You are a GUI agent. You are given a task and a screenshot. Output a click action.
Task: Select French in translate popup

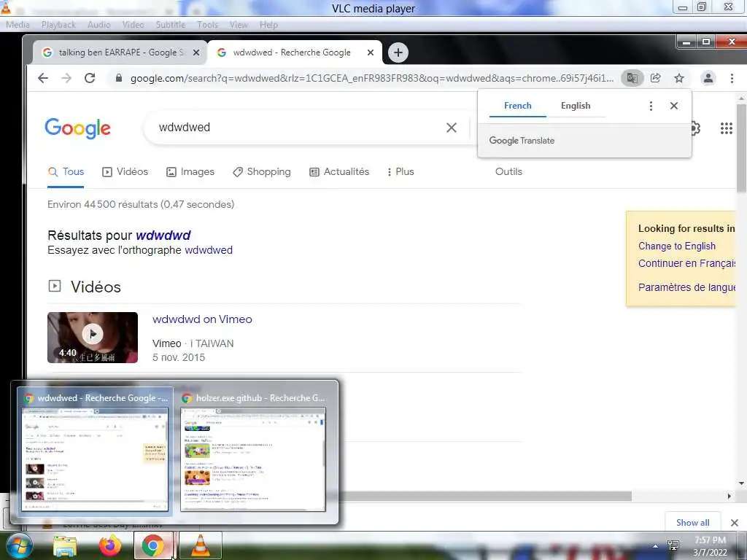click(518, 106)
